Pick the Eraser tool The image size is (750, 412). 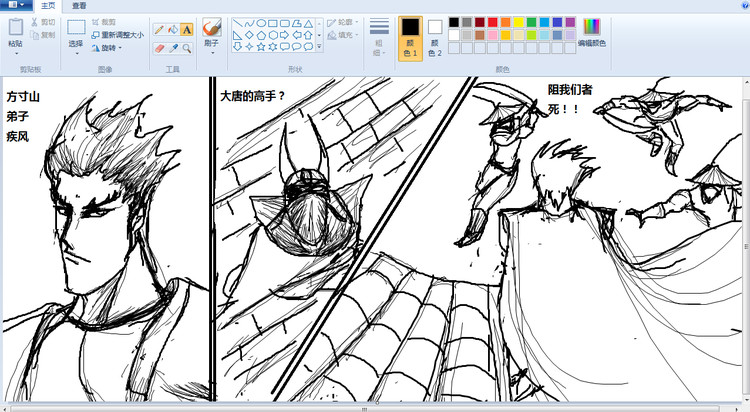coord(159,47)
